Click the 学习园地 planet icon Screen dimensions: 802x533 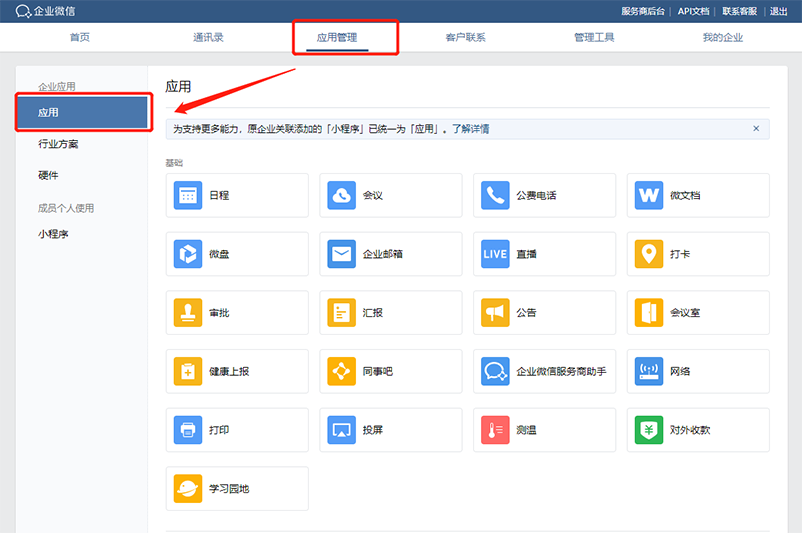tap(188, 488)
